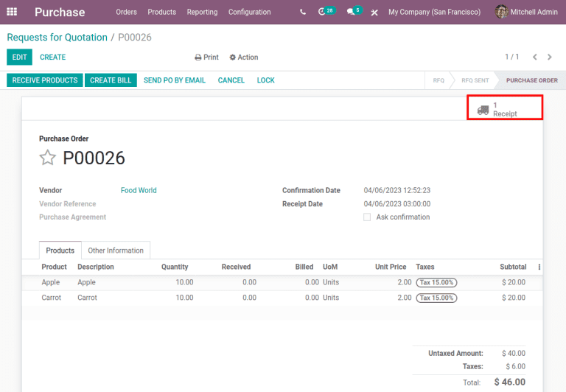Click the Receive Products button
566x392 pixels.
point(45,80)
